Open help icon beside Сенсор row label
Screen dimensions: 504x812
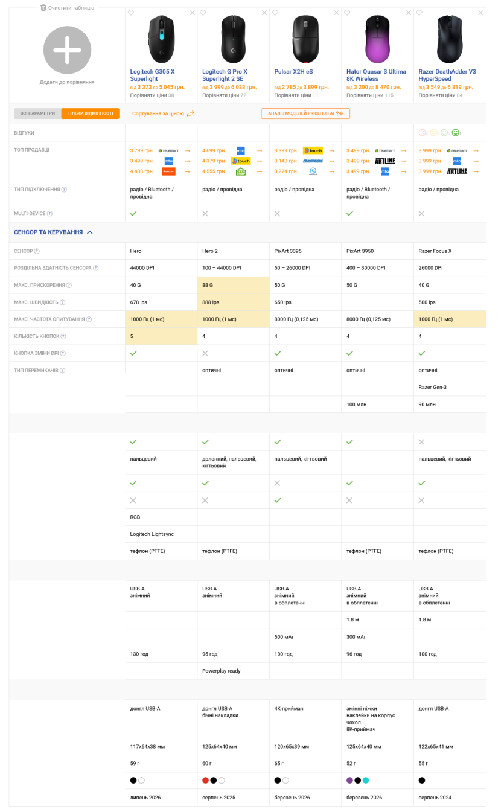tap(37, 251)
